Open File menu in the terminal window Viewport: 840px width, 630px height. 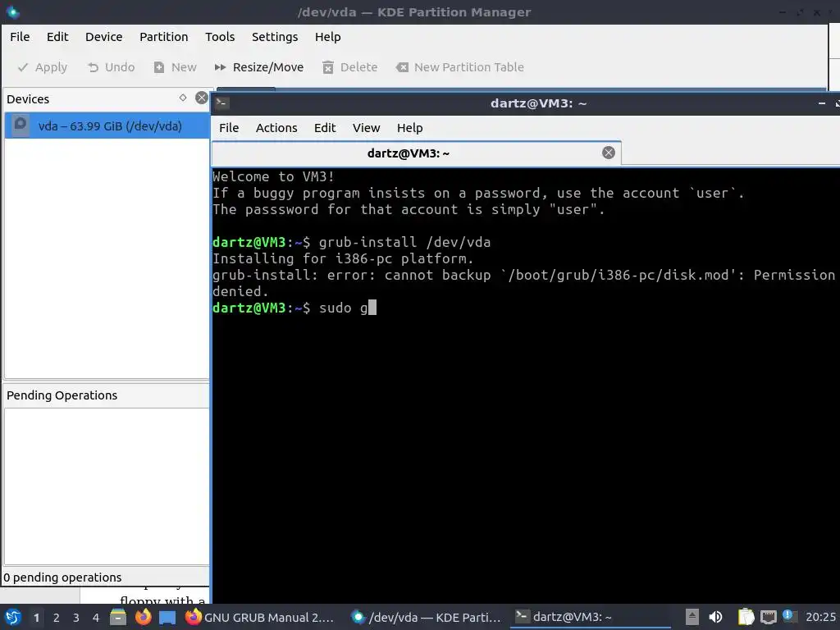[229, 128]
